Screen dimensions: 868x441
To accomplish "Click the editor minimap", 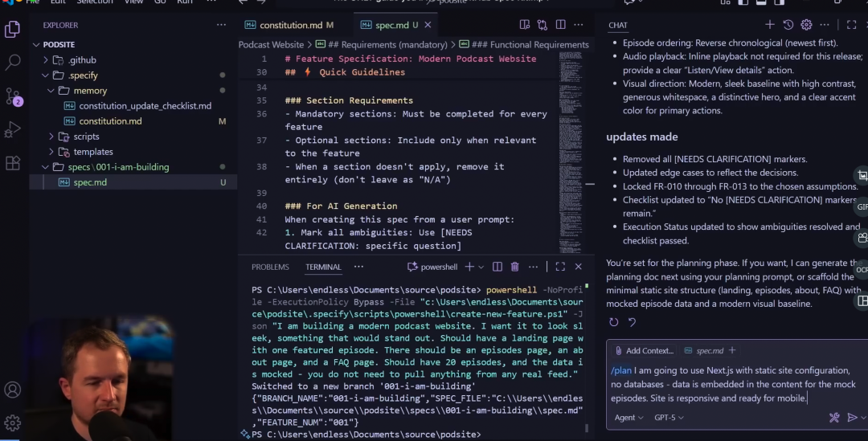I will [x=570, y=152].
